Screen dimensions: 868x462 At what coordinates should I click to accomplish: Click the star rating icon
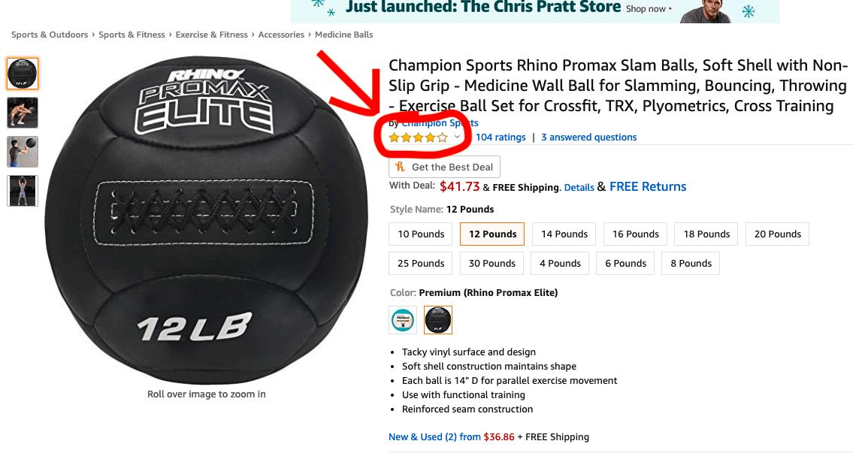tap(418, 137)
